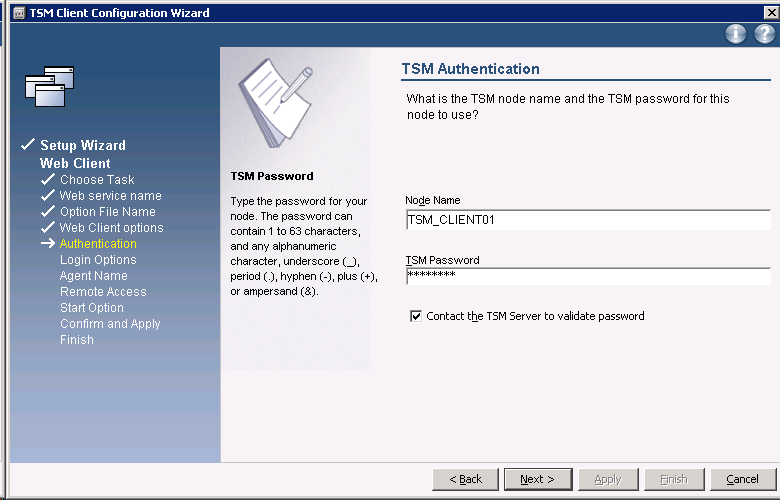Uncheck Contact the TSM Server checkbox
Screen dimensions: 780x500
[x=416, y=316]
